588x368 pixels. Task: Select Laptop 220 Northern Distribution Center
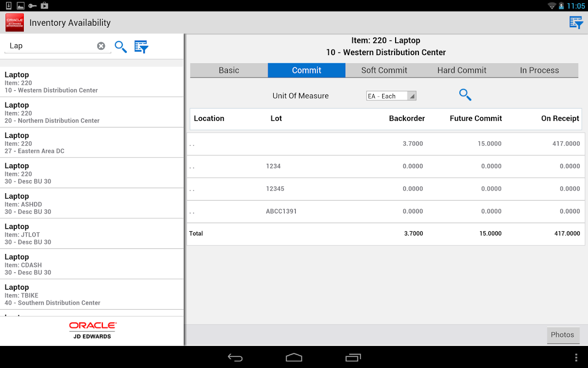pyautogui.click(x=92, y=112)
